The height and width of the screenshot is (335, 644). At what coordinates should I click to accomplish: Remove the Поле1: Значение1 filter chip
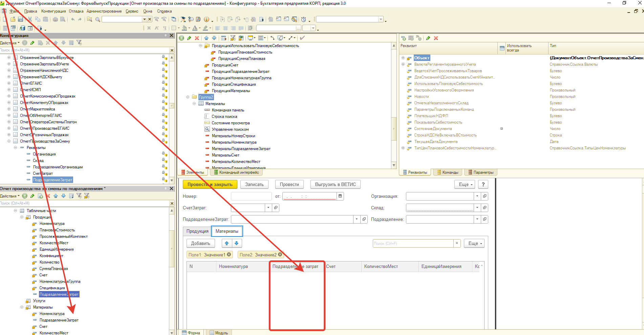coord(229,255)
